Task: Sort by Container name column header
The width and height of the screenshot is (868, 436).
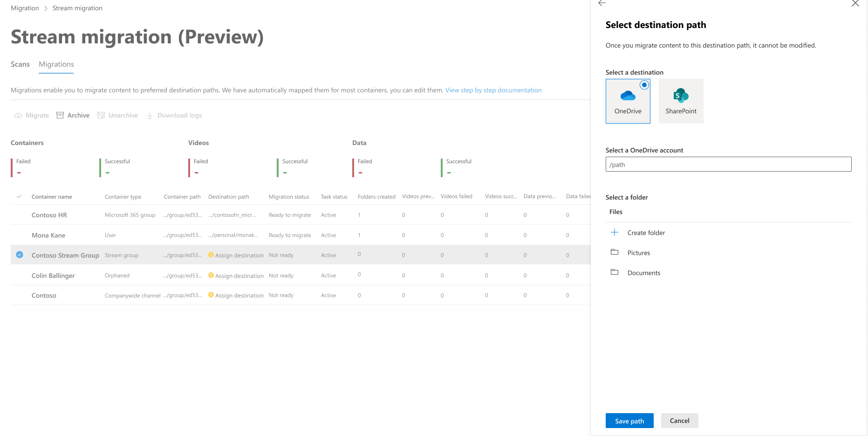Action: click(x=52, y=197)
